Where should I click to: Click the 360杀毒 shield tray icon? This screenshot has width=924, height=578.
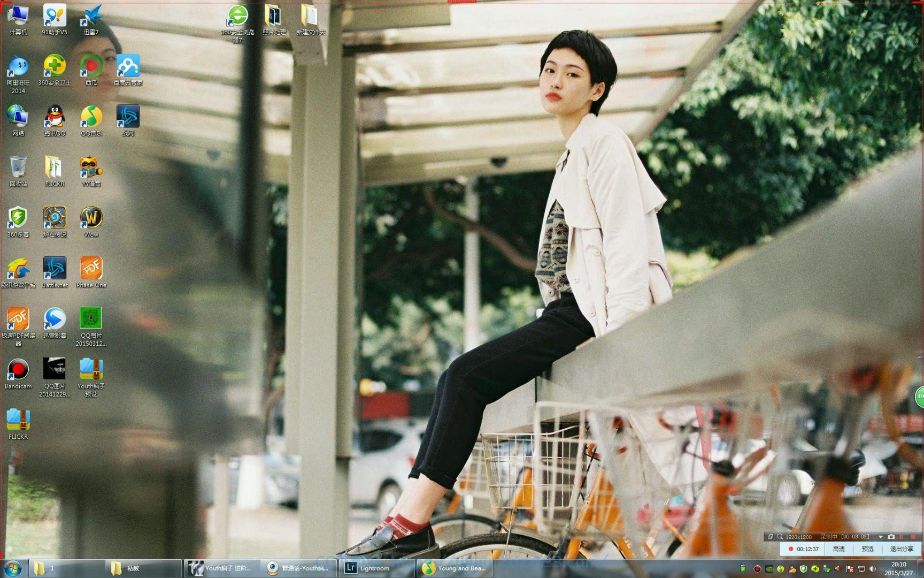coord(803,569)
